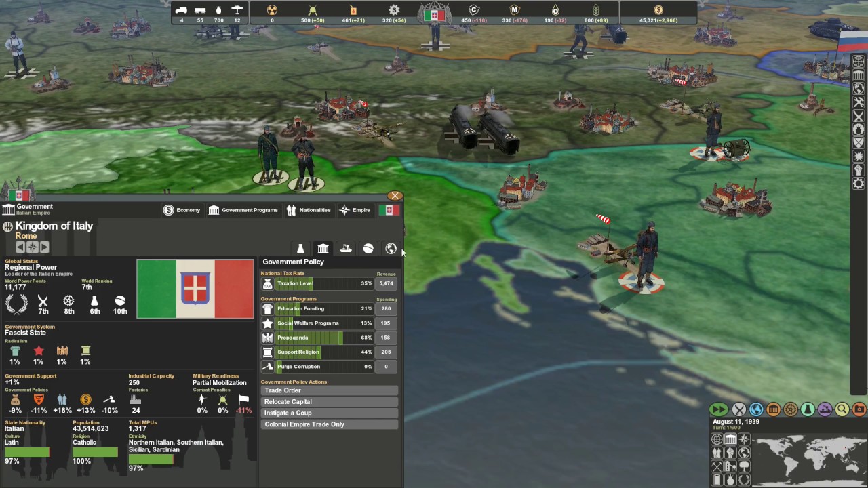Click the Colonial Empire Trade Only button
The height and width of the screenshot is (488, 868).
pos(330,424)
